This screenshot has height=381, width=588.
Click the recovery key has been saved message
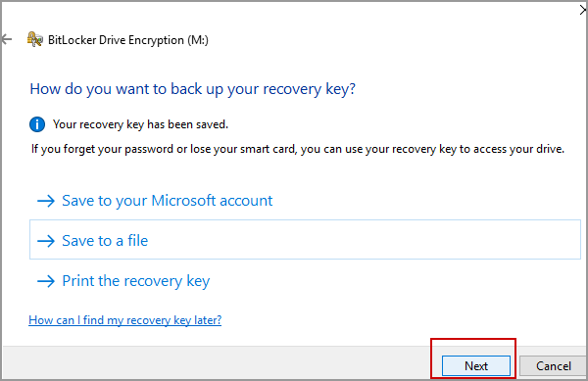pyautogui.click(x=140, y=124)
